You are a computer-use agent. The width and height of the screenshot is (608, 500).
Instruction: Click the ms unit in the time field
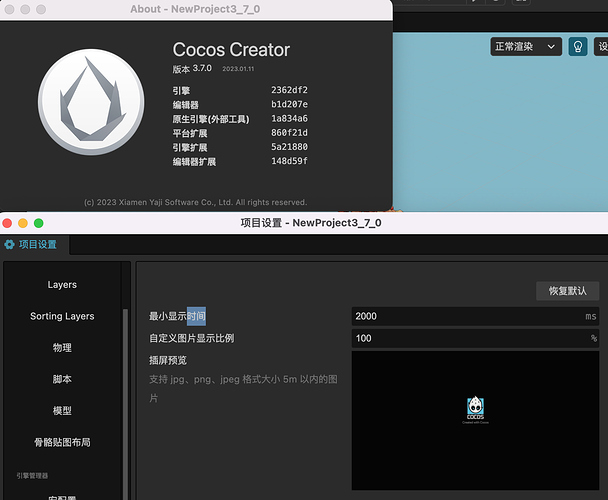click(591, 317)
